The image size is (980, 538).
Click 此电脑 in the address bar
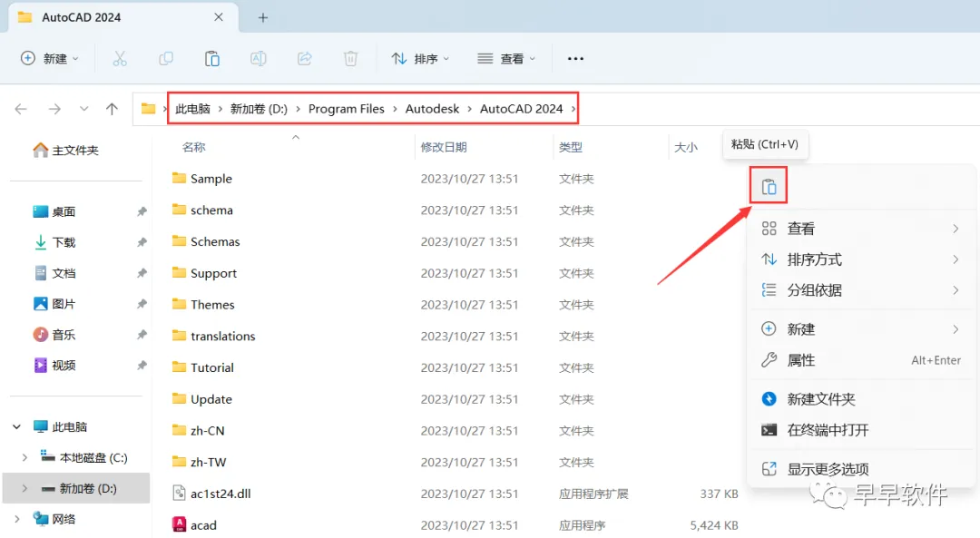(192, 109)
